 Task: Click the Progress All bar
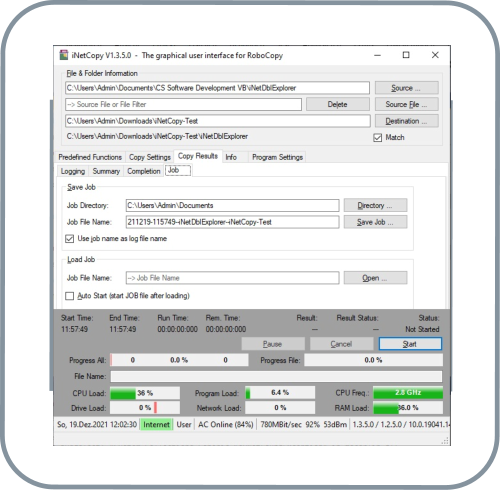coord(179,360)
